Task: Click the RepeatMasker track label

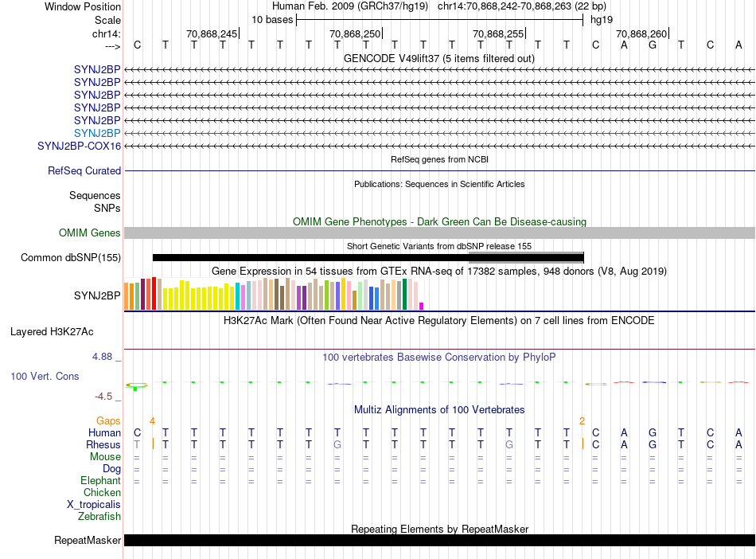Action: coord(88,541)
